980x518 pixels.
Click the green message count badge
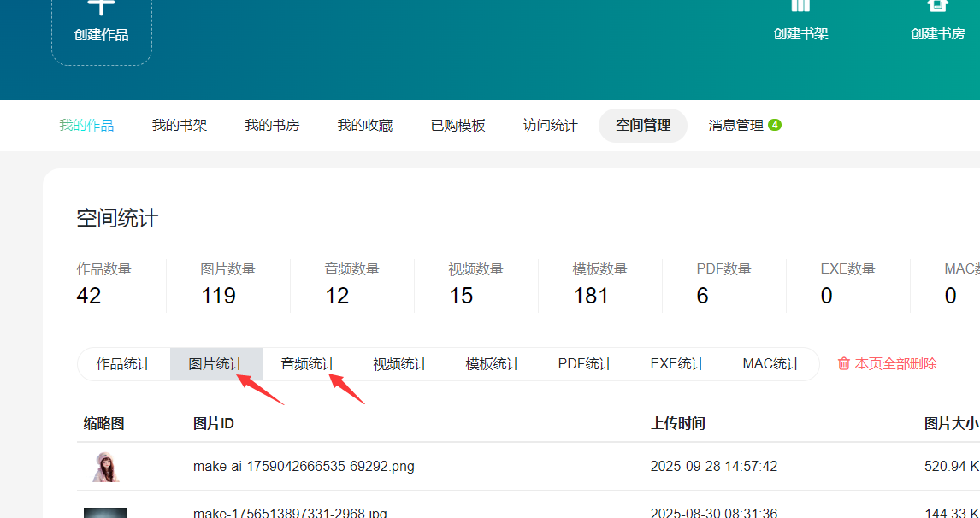[775, 125]
